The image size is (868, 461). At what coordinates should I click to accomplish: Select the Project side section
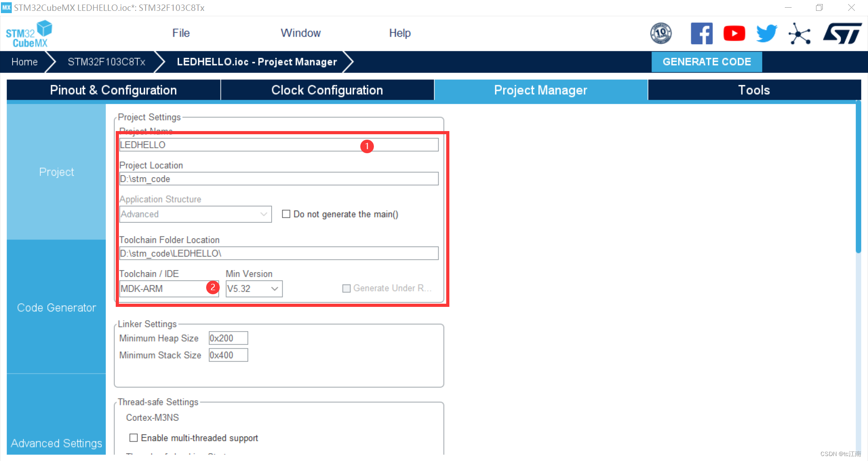57,172
